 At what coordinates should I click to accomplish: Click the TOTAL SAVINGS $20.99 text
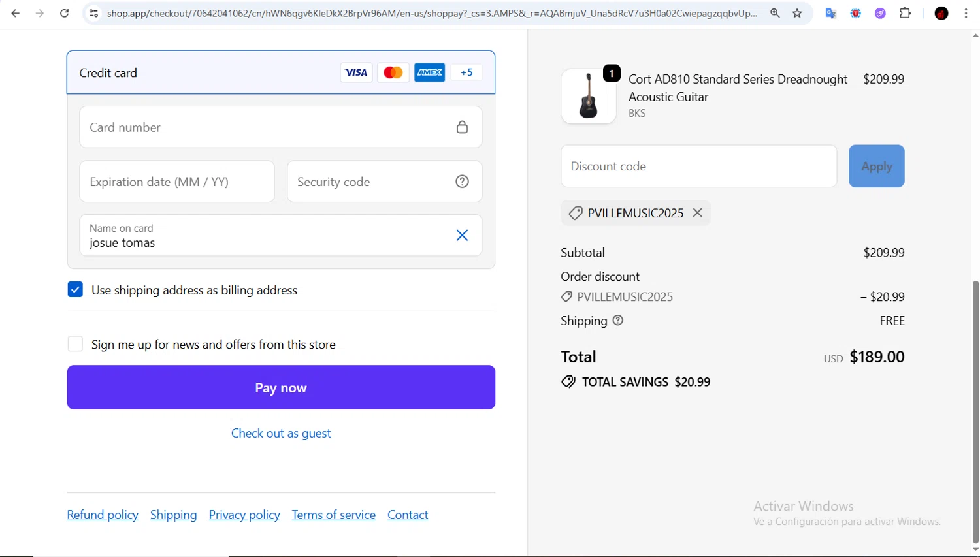tap(645, 382)
